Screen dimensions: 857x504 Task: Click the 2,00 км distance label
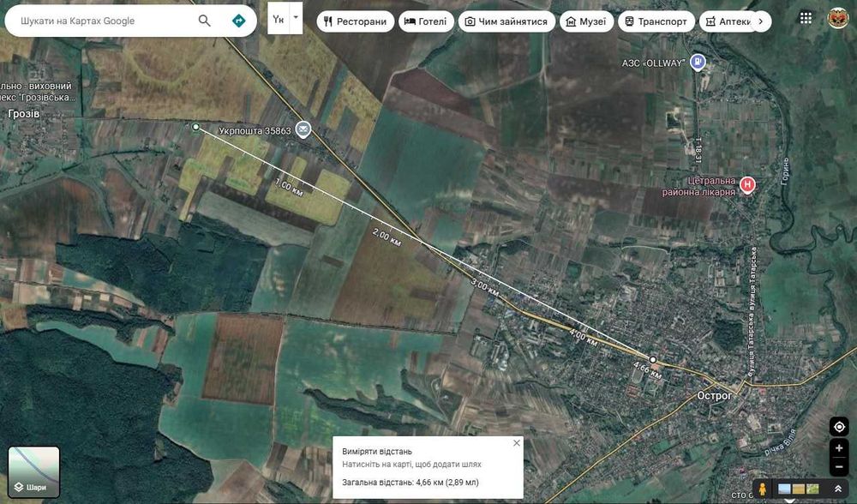(x=387, y=237)
